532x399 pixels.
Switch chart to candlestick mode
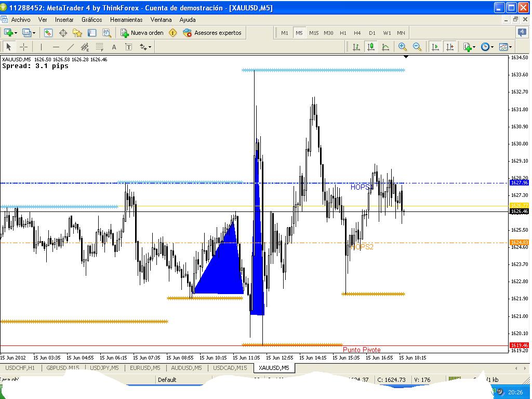[371, 47]
